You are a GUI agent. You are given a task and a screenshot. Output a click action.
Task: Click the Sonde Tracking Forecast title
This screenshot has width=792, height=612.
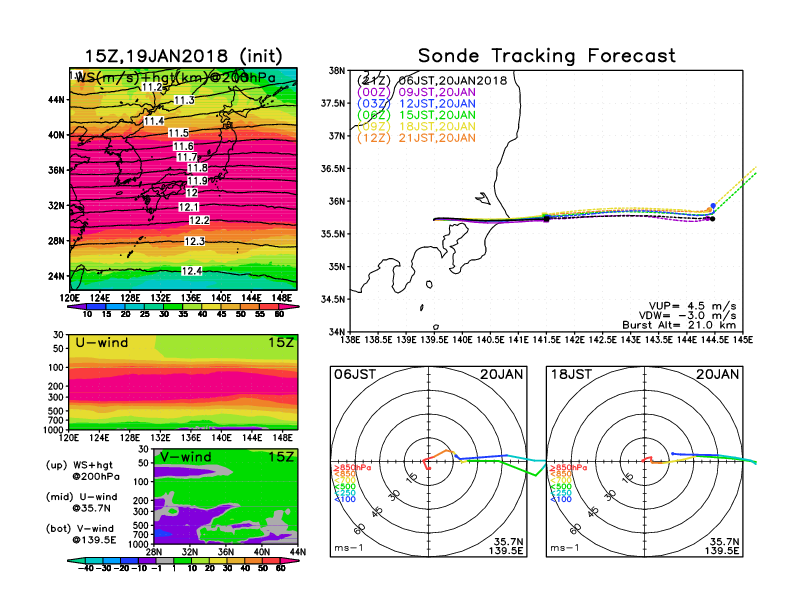pyautogui.click(x=546, y=56)
